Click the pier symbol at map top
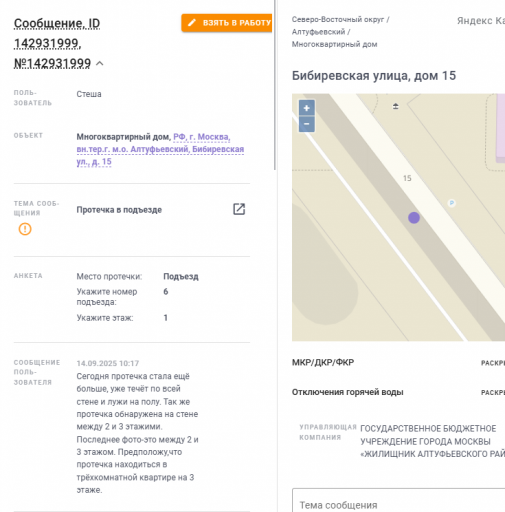The image size is (505, 512). 396,106
